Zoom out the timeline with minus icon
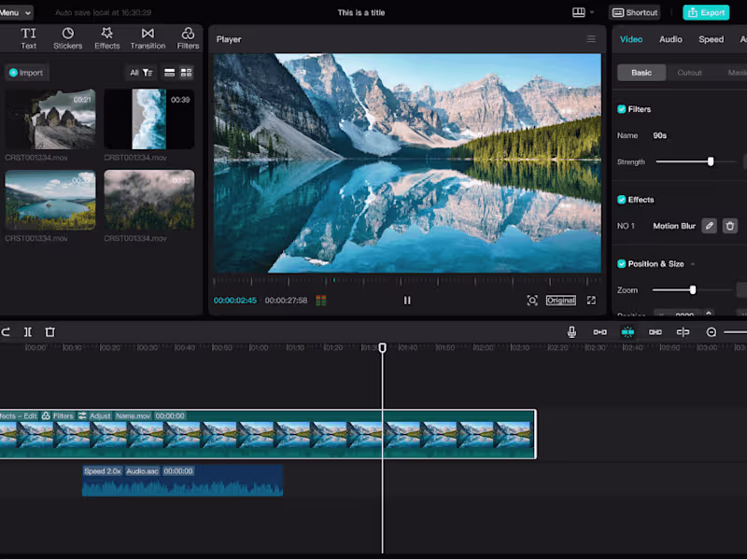 [712, 332]
